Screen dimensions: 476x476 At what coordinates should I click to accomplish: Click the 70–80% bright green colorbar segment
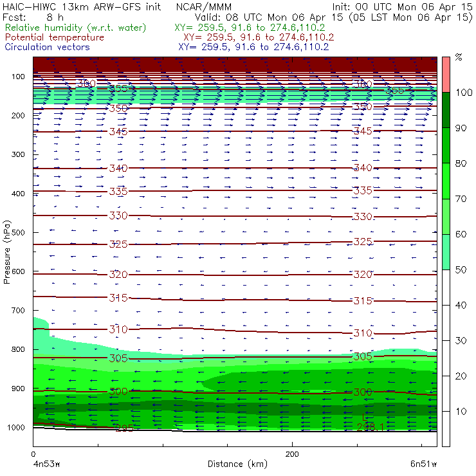[446, 181]
